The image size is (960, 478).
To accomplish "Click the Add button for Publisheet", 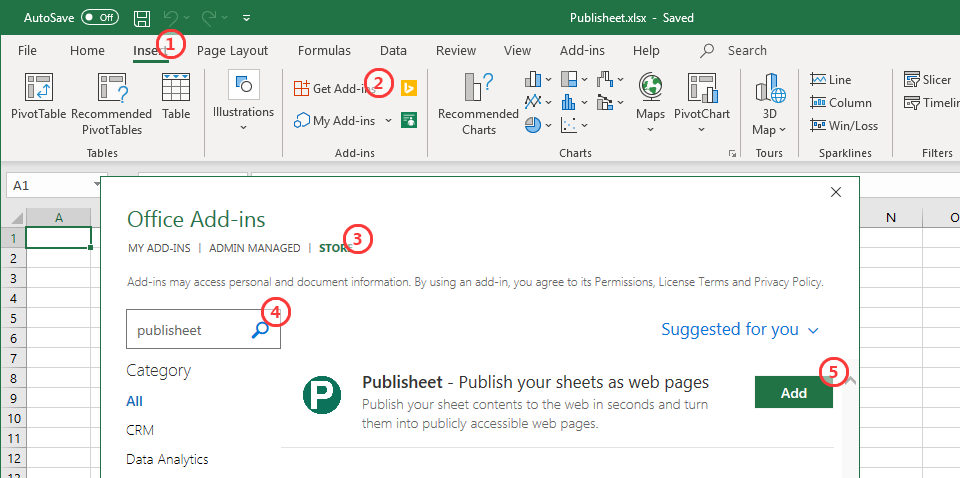I will [x=794, y=392].
